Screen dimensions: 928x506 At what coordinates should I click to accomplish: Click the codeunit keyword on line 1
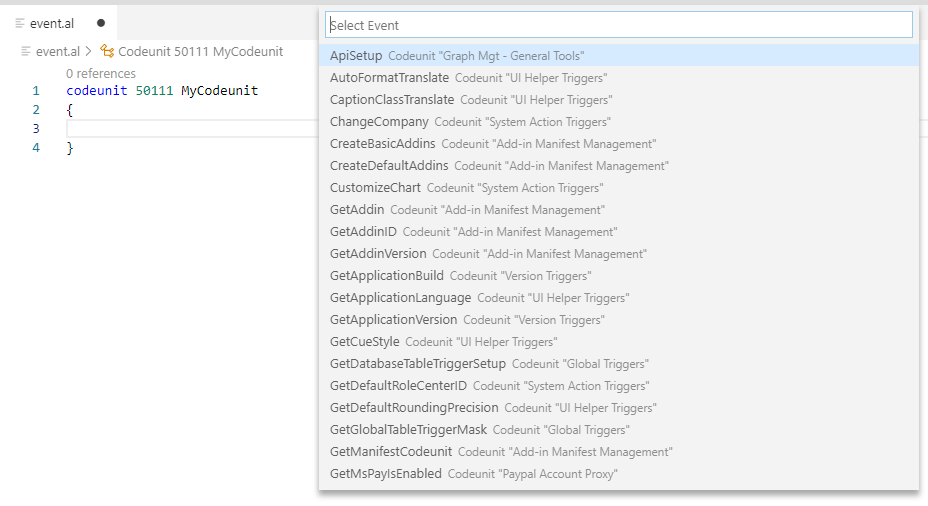(96, 91)
